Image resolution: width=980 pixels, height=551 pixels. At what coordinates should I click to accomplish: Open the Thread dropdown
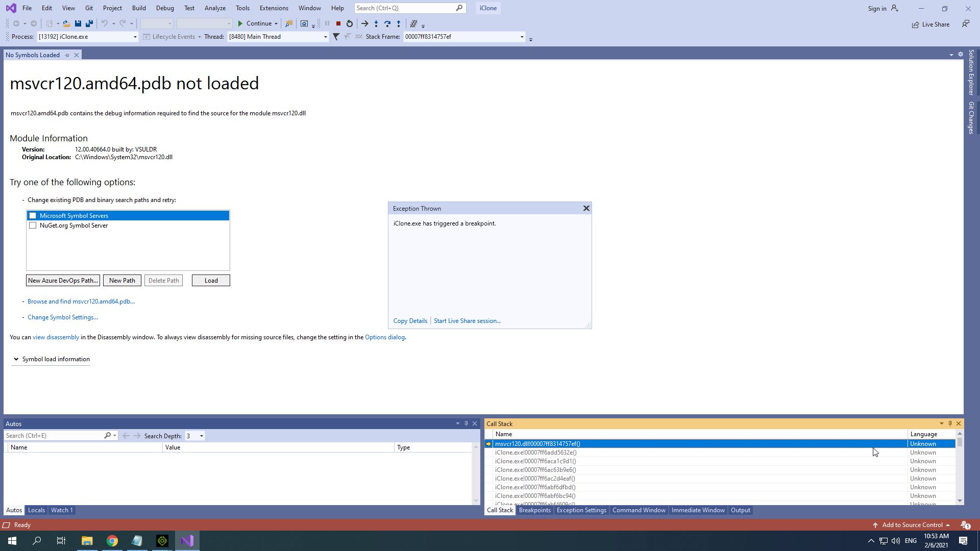click(x=325, y=37)
